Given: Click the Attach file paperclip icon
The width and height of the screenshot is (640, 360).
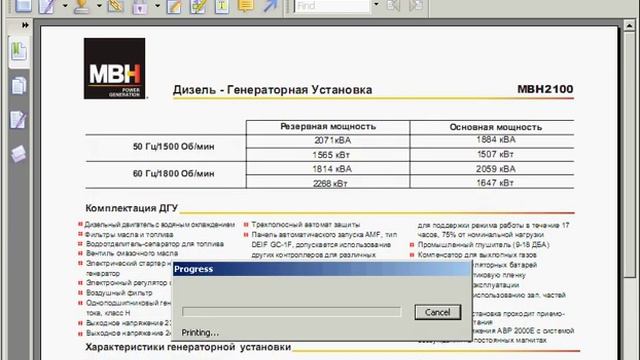Looking at the screenshot, I should (116, 6).
